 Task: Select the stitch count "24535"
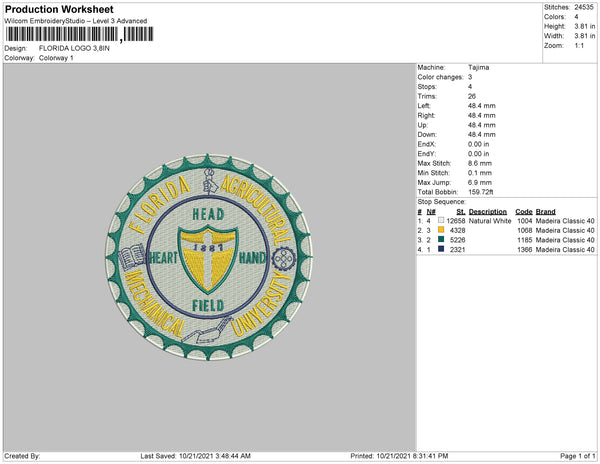point(584,7)
